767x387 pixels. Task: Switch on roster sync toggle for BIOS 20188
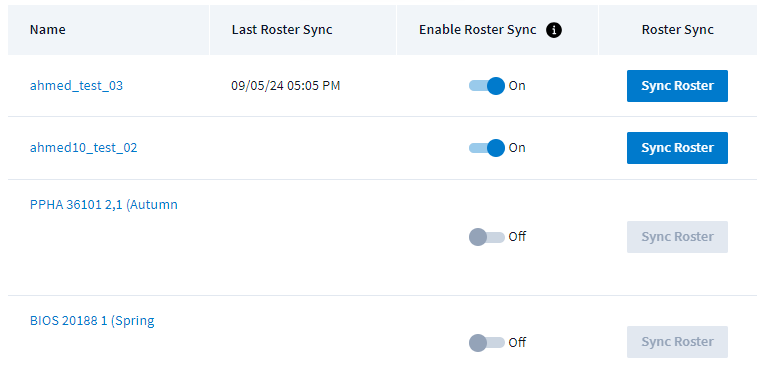(x=487, y=342)
